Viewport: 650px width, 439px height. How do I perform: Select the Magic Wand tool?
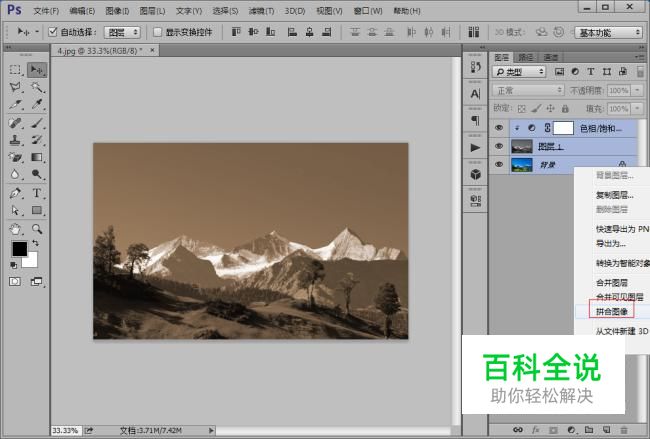tap(37, 87)
